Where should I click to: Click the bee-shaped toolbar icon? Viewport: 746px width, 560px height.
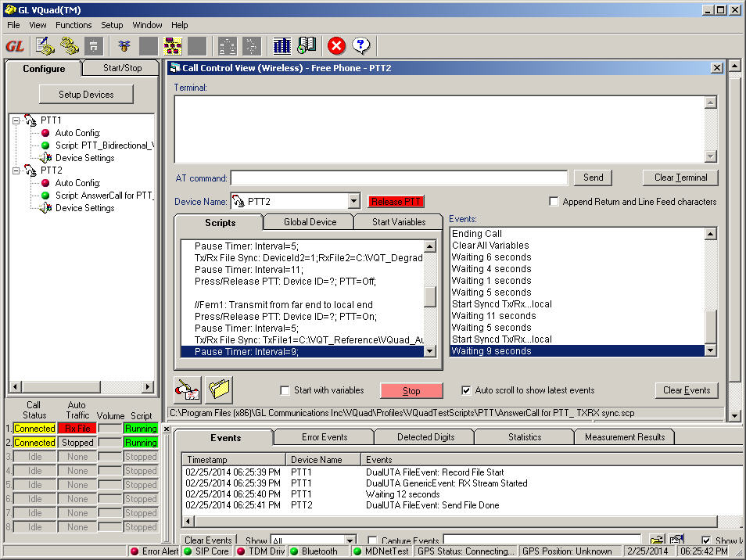124,46
